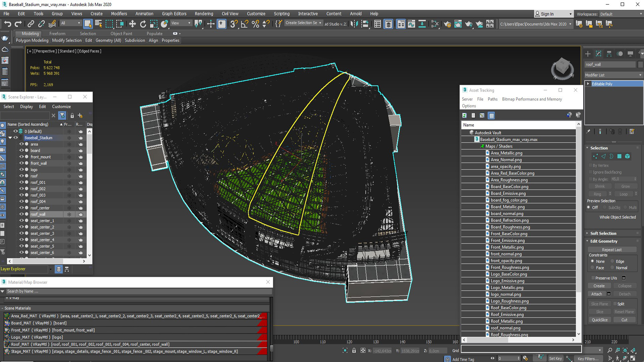Enable the Preserve UVs checkbox
This screenshot has width=644, height=362.
(x=593, y=278)
